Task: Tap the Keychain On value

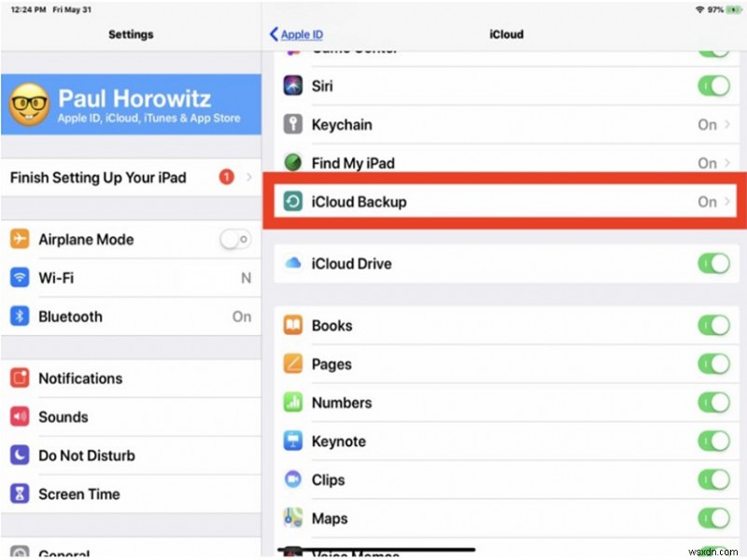Action: tap(707, 125)
